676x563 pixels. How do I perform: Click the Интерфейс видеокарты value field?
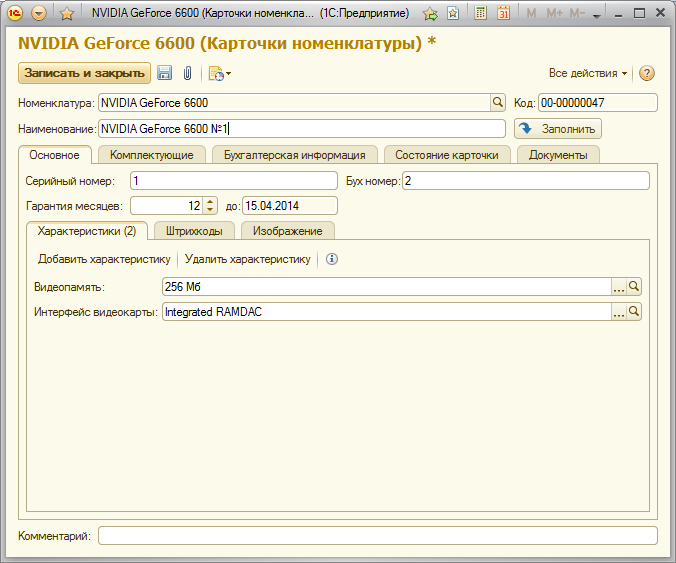(387, 312)
